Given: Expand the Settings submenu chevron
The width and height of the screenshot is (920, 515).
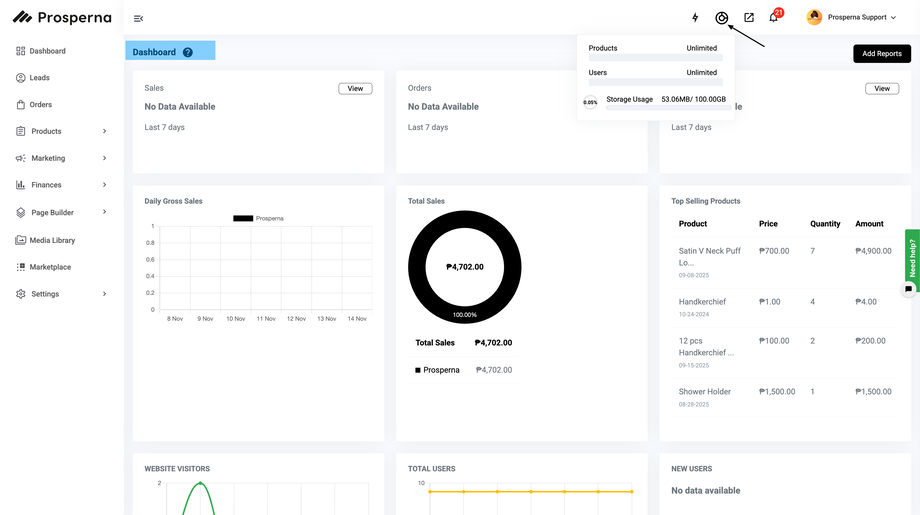Looking at the screenshot, I should tap(104, 294).
